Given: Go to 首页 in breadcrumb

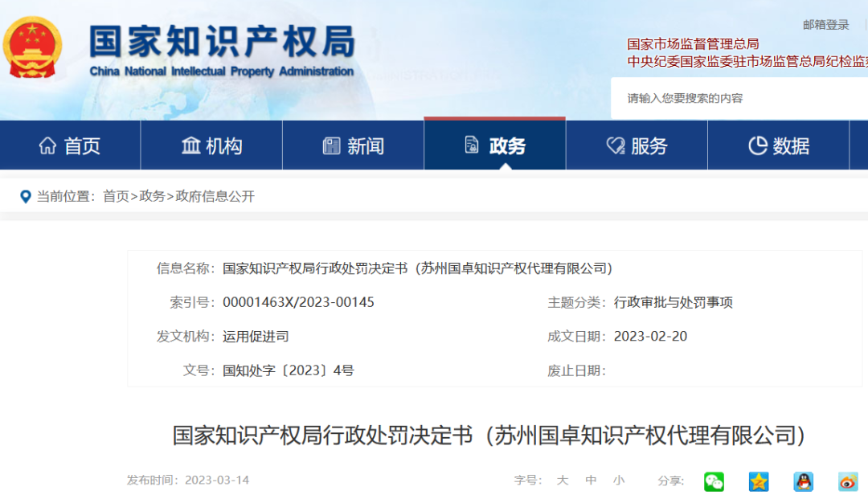Looking at the screenshot, I should click(x=116, y=196).
